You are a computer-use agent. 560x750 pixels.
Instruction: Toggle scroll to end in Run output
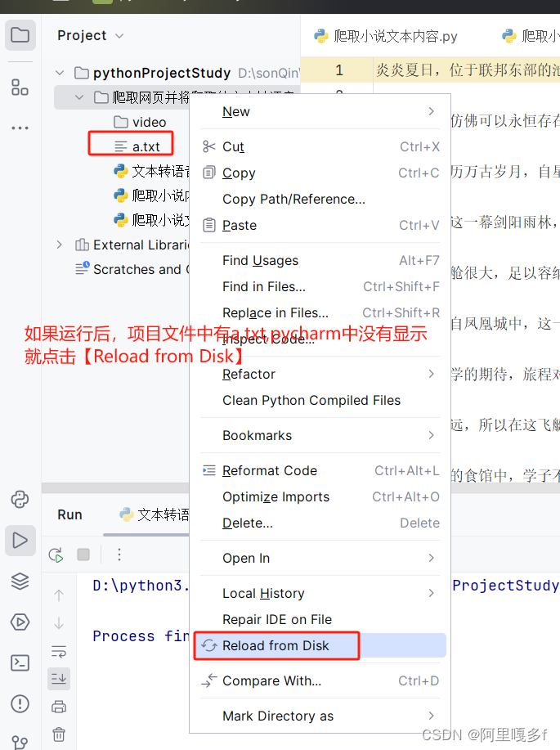click(59, 679)
